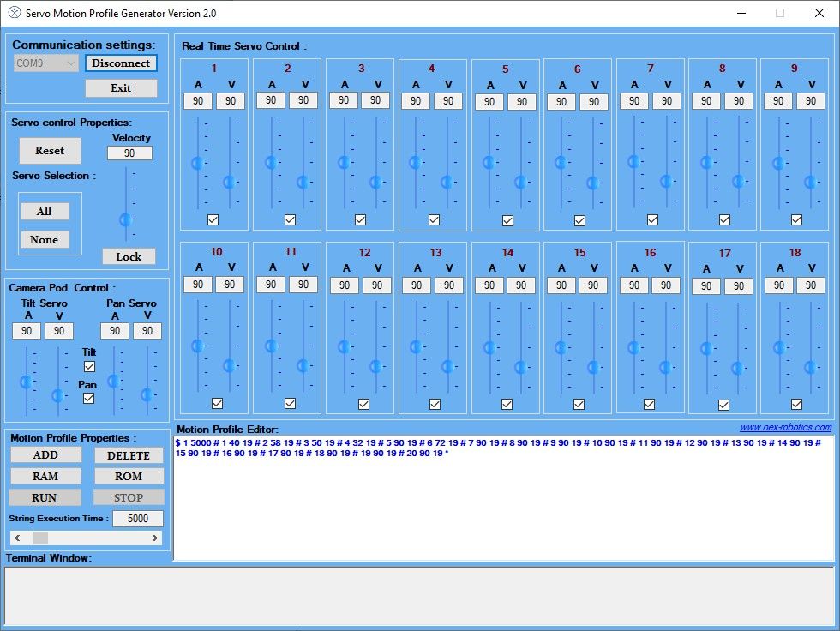The image size is (840, 631).
Task: Click servo 8 angle slider thumb
Action: [706, 162]
